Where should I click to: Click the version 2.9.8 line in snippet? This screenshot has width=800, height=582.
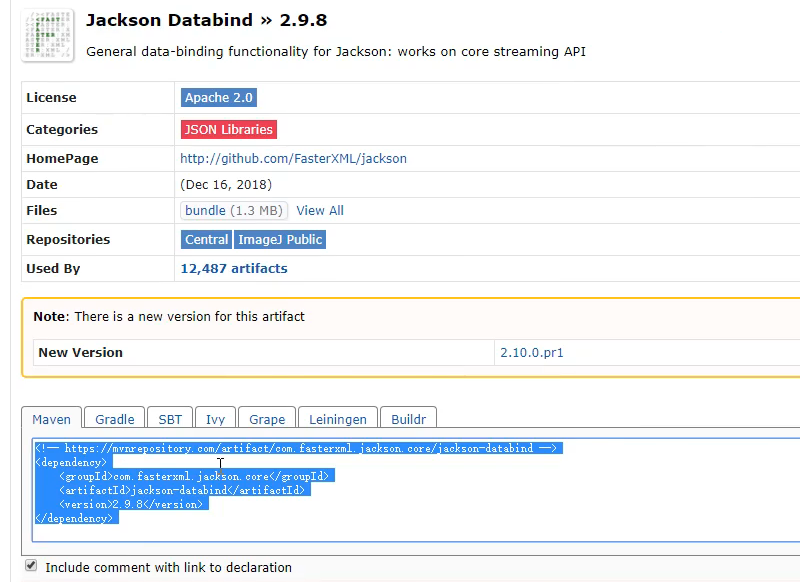[x=131, y=504]
